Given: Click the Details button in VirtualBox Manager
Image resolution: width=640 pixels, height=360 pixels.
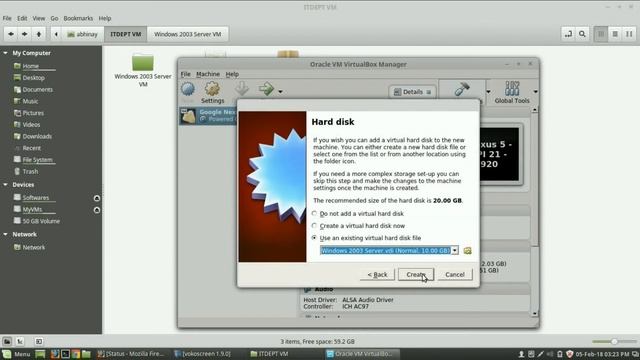Looking at the screenshot, I should tap(412, 92).
